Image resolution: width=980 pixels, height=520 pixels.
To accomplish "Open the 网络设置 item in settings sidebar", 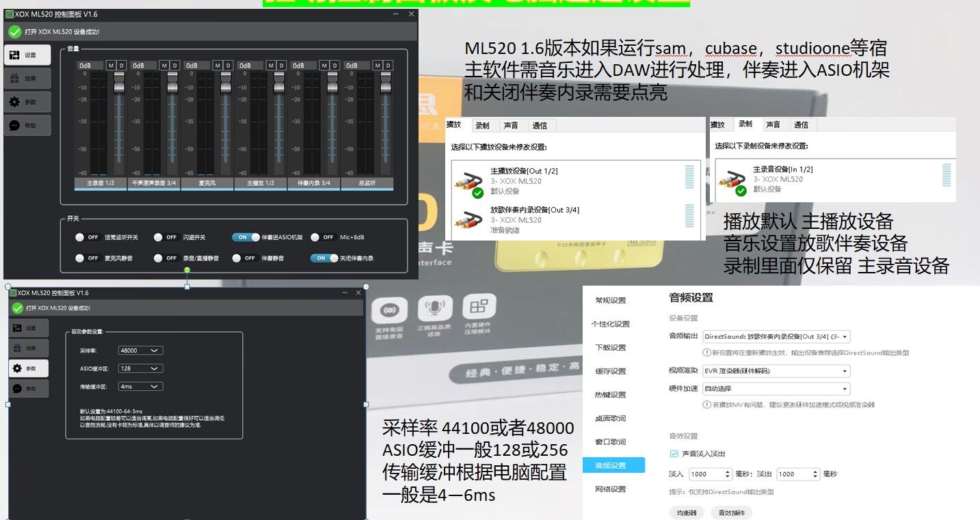I will point(610,489).
